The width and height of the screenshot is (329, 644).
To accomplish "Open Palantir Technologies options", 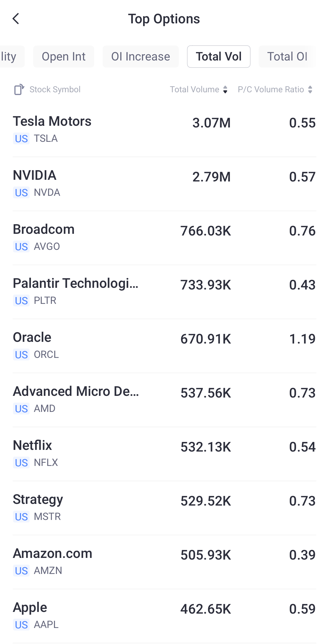I will [164, 291].
